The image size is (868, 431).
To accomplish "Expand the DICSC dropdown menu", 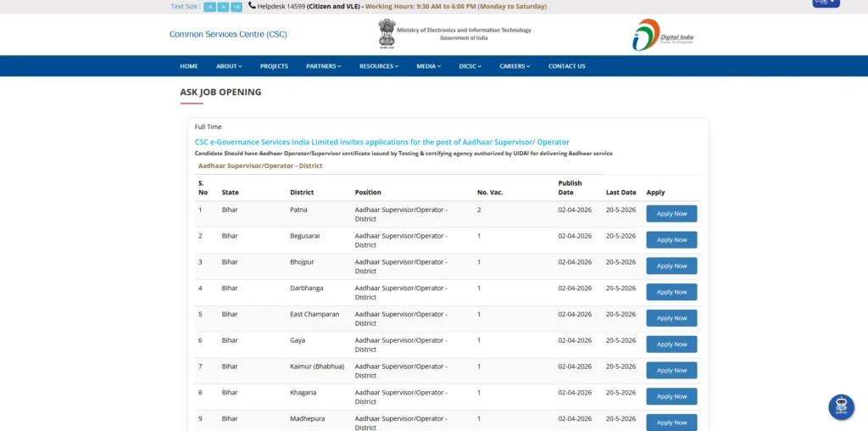I will [x=470, y=66].
